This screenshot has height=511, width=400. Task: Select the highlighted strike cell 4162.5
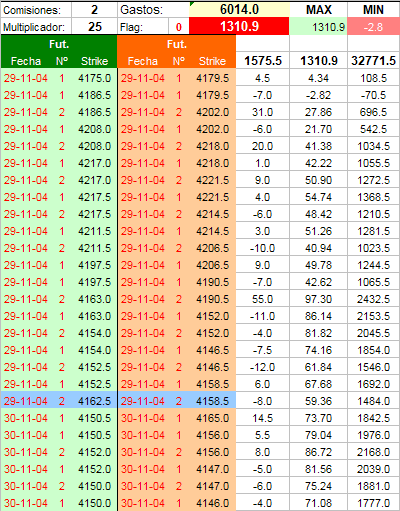click(x=94, y=401)
